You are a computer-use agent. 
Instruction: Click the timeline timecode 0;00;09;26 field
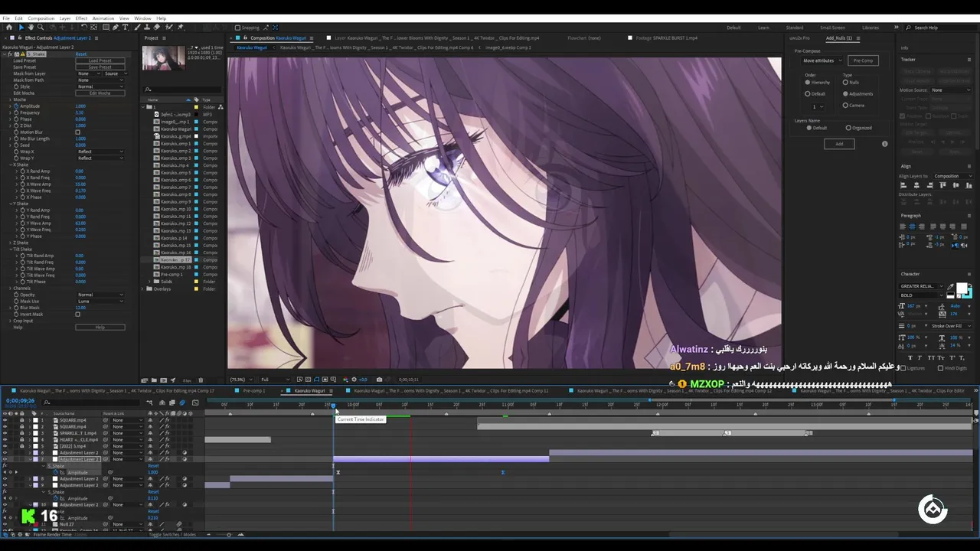[x=20, y=400]
